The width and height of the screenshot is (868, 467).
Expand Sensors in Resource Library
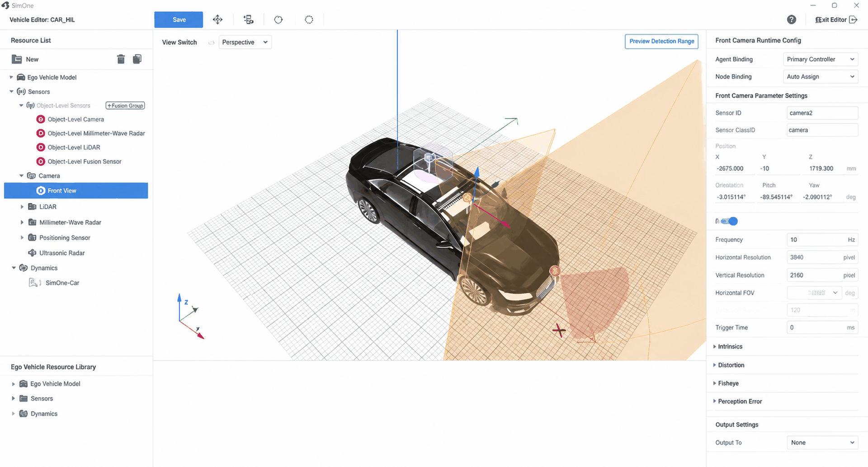tap(13, 398)
